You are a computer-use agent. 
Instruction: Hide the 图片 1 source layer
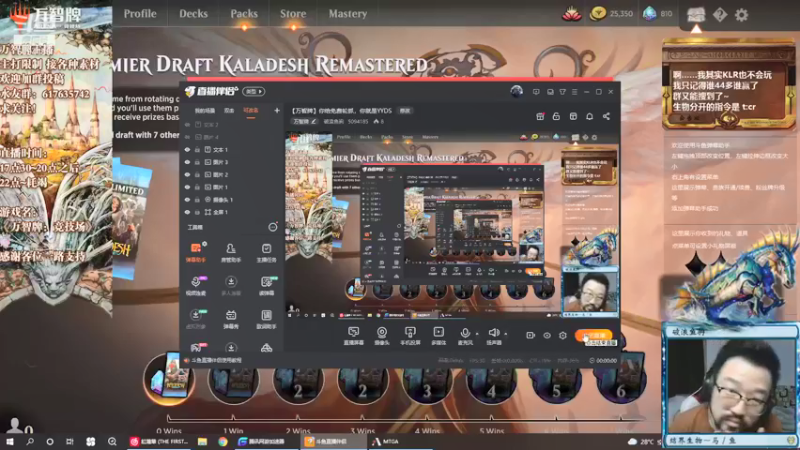point(187,187)
